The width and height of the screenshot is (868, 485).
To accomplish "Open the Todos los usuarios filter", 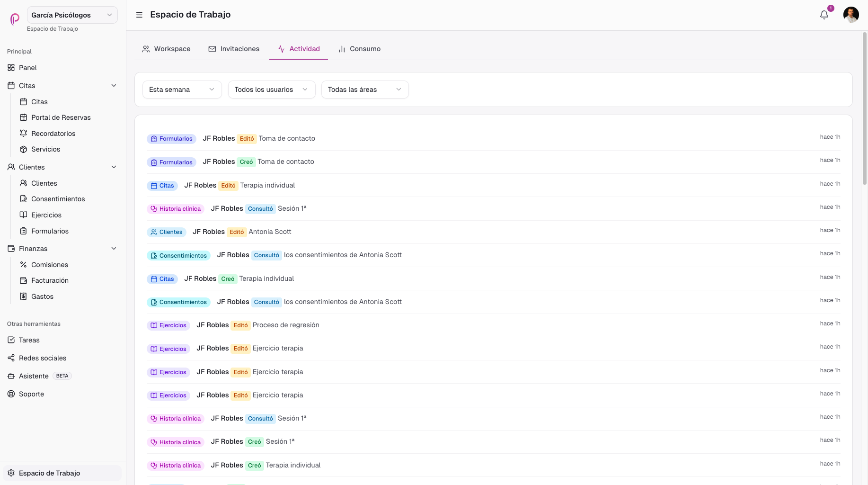I will point(272,90).
